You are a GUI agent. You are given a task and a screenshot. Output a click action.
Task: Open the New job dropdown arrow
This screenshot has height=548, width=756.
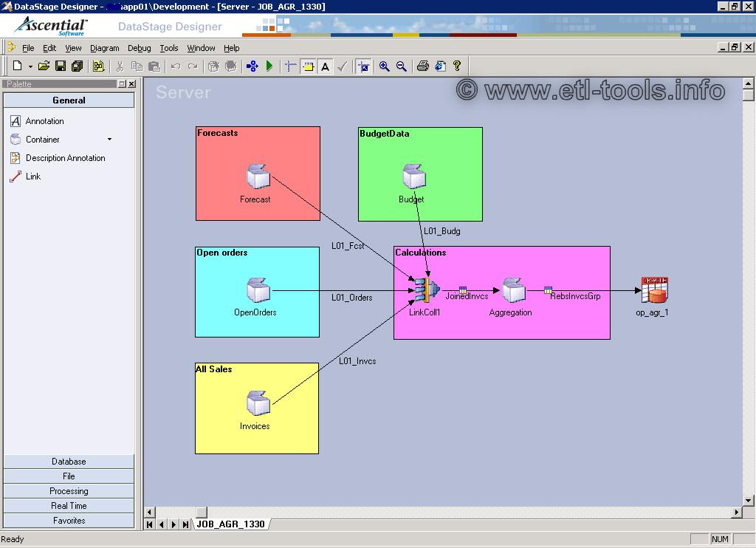(x=30, y=66)
